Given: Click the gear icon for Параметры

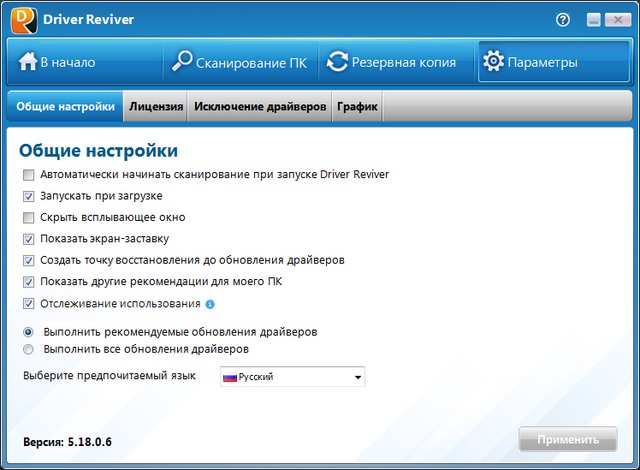Looking at the screenshot, I should point(493,62).
